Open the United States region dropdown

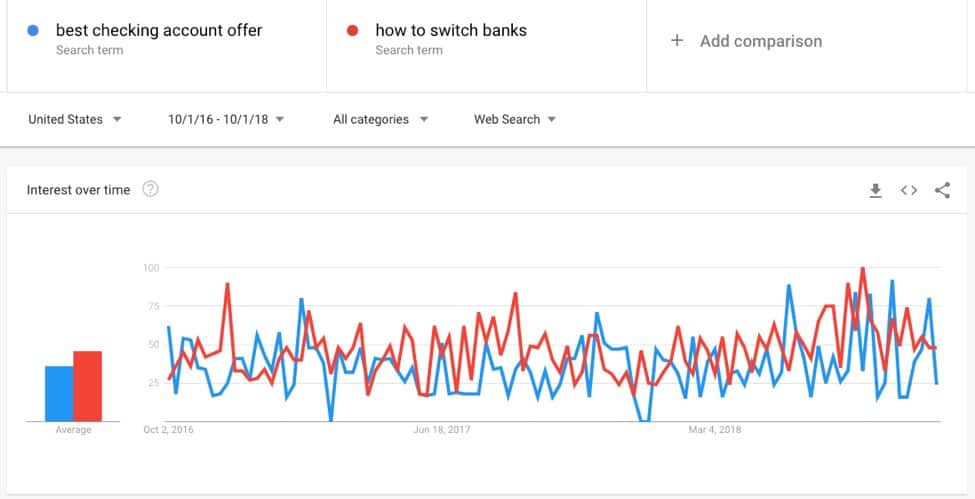pos(75,119)
